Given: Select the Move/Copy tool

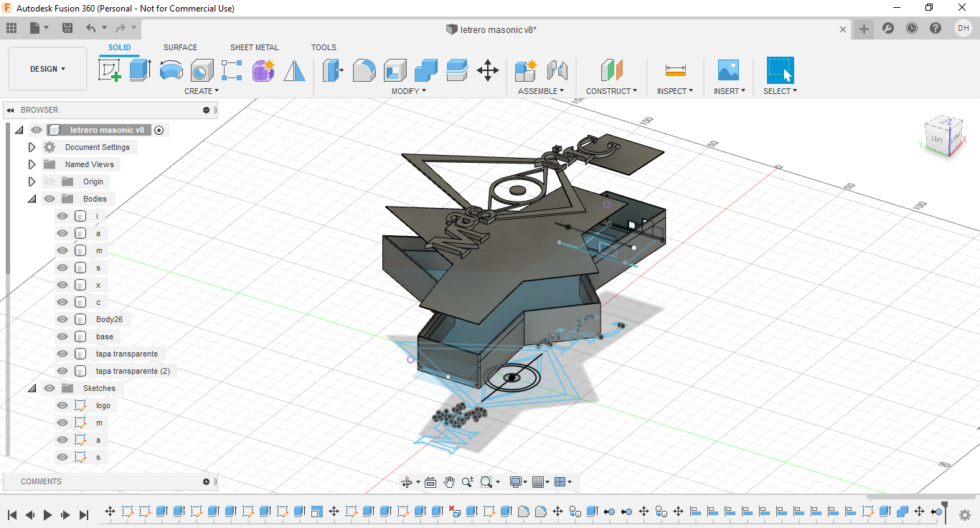Looking at the screenshot, I should 488,70.
